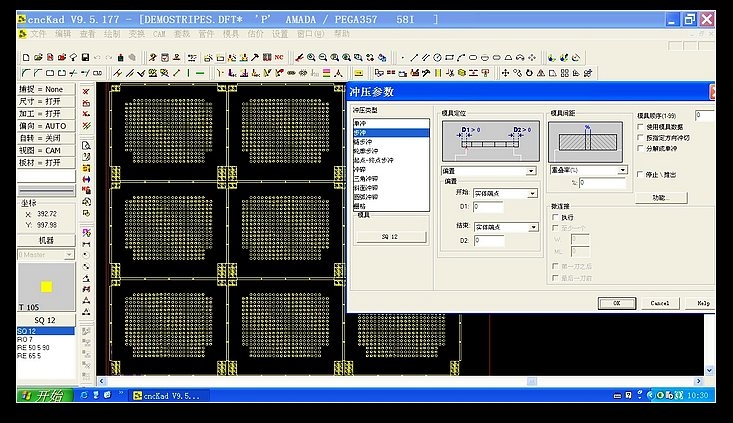
Task: Open the 重叠率 tool spacing dropdown
Action: coord(588,170)
